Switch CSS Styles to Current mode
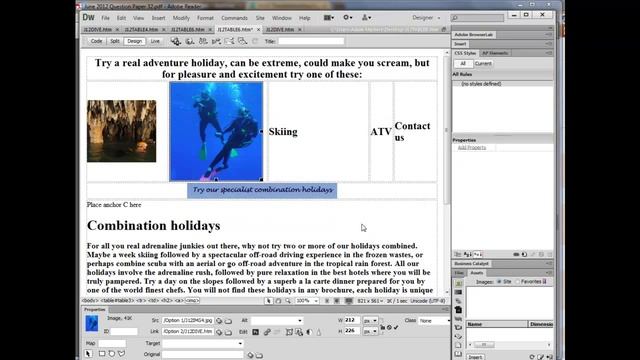The image size is (640, 360). (483, 64)
